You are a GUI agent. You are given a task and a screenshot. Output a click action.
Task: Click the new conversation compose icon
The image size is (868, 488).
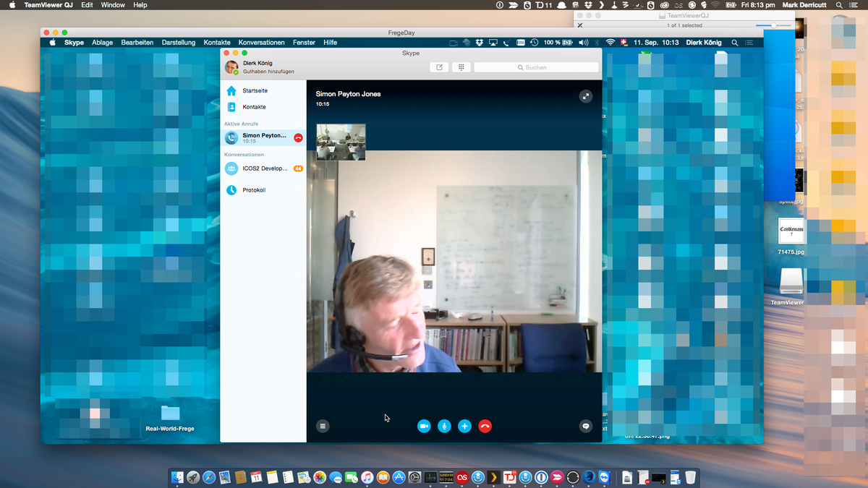(438, 67)
